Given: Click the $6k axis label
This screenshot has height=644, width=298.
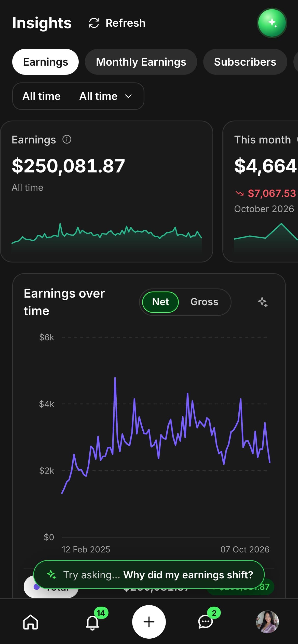Looking at the screenshot, I should pos(47,337).
